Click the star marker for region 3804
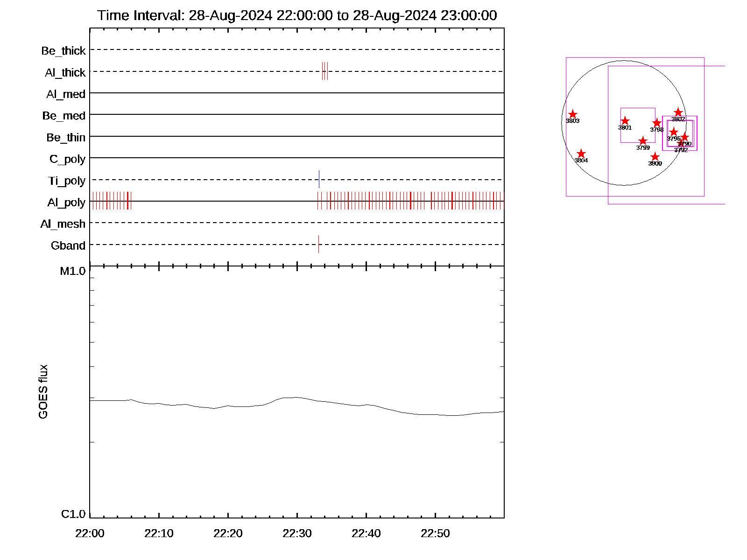 point(581,154)
